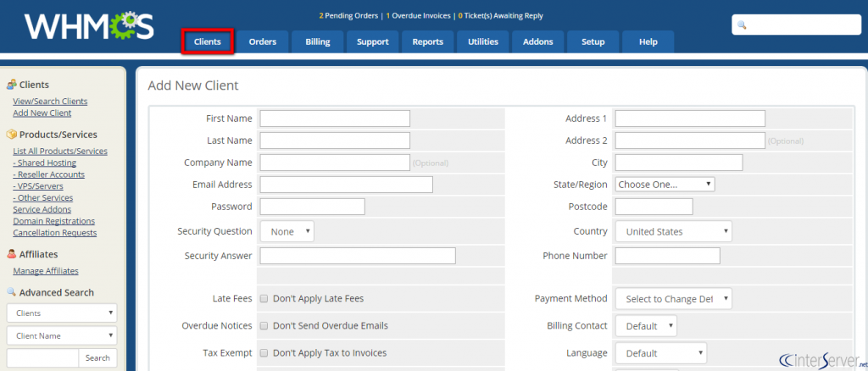
Task: Open Manage Affiliates link
Action: (x=46, y=271)
